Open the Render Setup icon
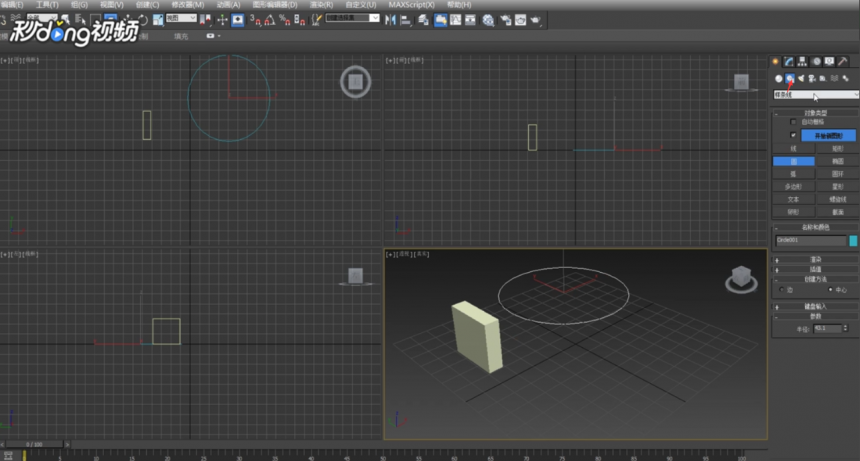Image resolution: width=860 pixels, height=461 pixels. pos(505,20)
